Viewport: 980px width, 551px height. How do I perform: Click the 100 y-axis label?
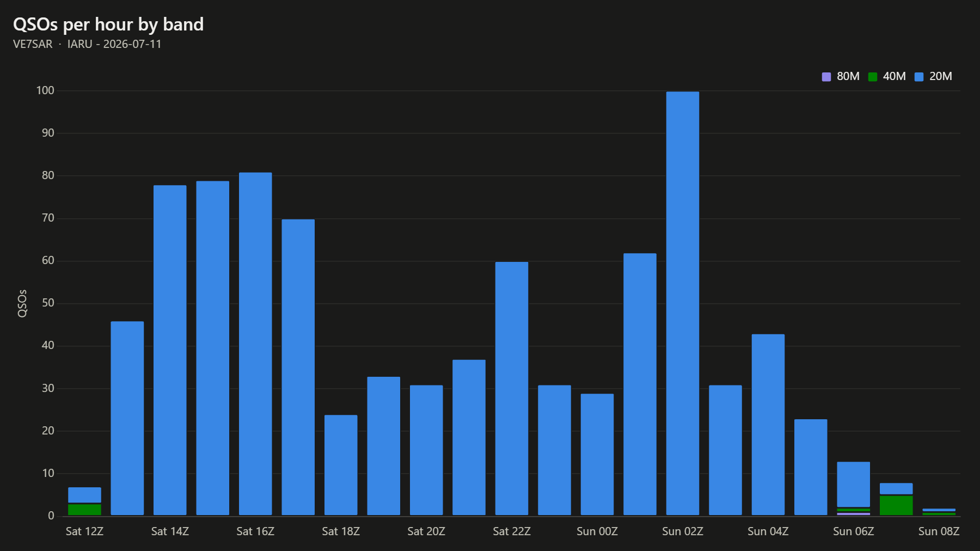pos(45,90)
